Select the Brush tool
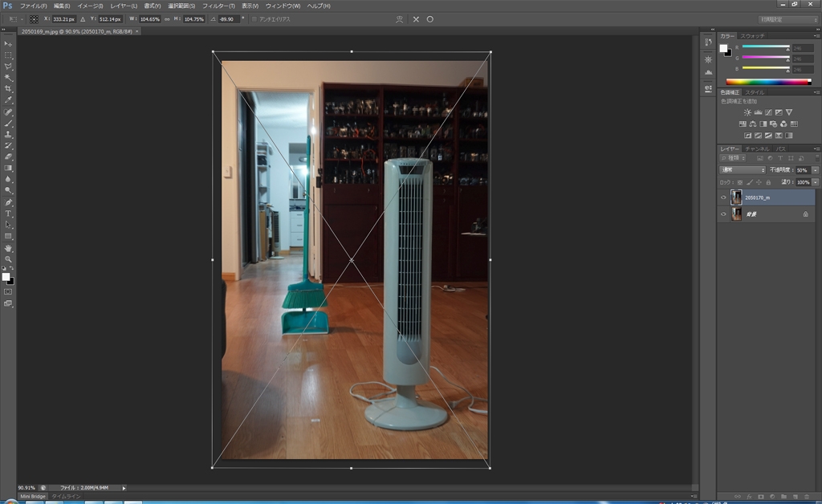The height and width of the screenshot is (504, 822). (x=8, y=124)
